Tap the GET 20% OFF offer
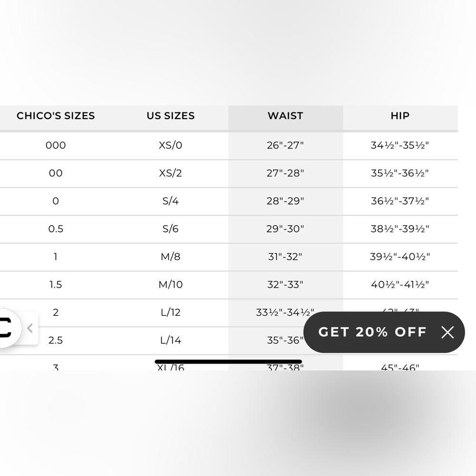Image resolution: width=476 pixels, height=476 pixels. click(x=372, y=332)
